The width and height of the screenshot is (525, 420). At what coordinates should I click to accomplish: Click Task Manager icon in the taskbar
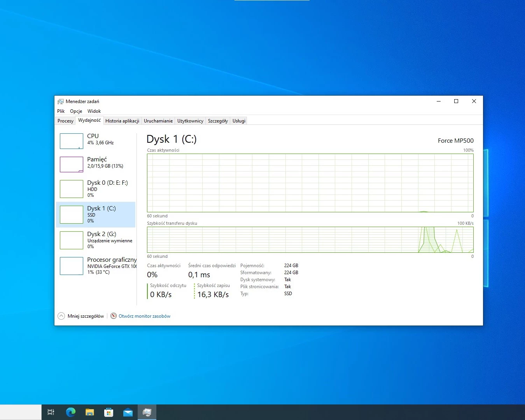point(147,412)
